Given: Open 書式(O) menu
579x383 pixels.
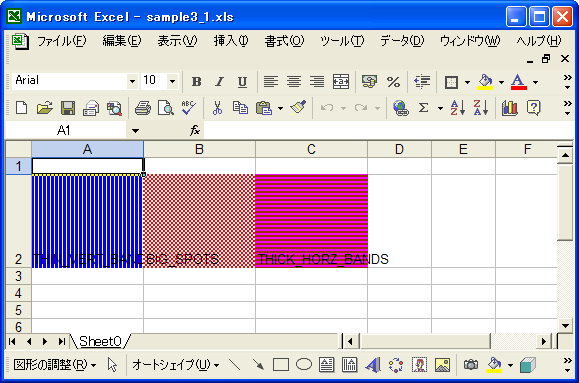Looking at the screenshot, I should [x=284, y=41].
